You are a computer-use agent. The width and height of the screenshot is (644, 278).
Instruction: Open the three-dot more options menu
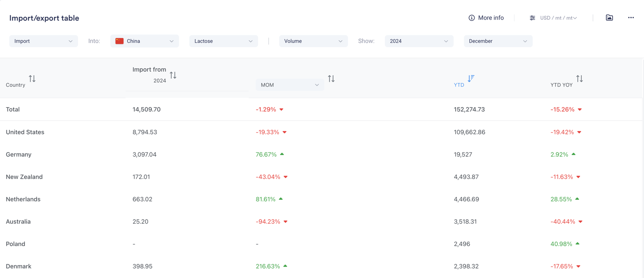coord(631,18)
